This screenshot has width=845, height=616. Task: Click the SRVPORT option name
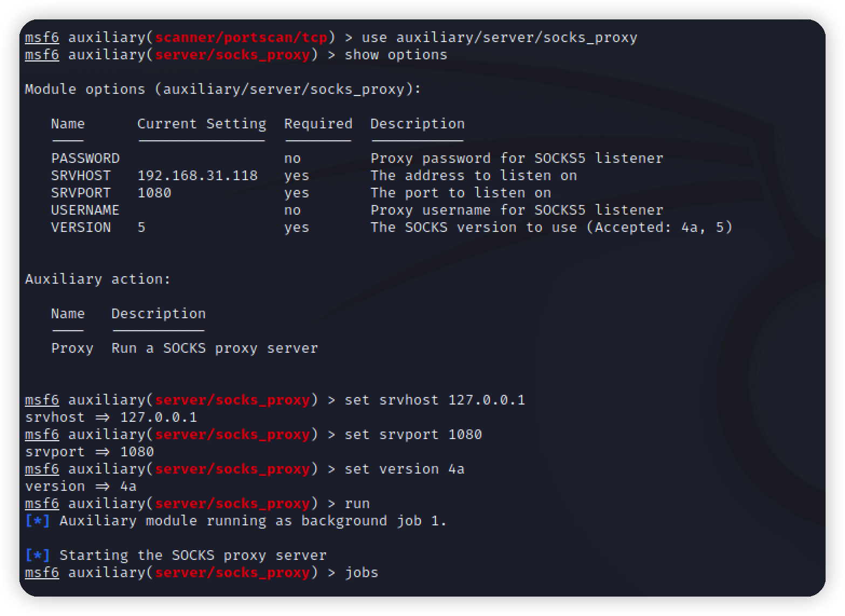coord(81,193)
